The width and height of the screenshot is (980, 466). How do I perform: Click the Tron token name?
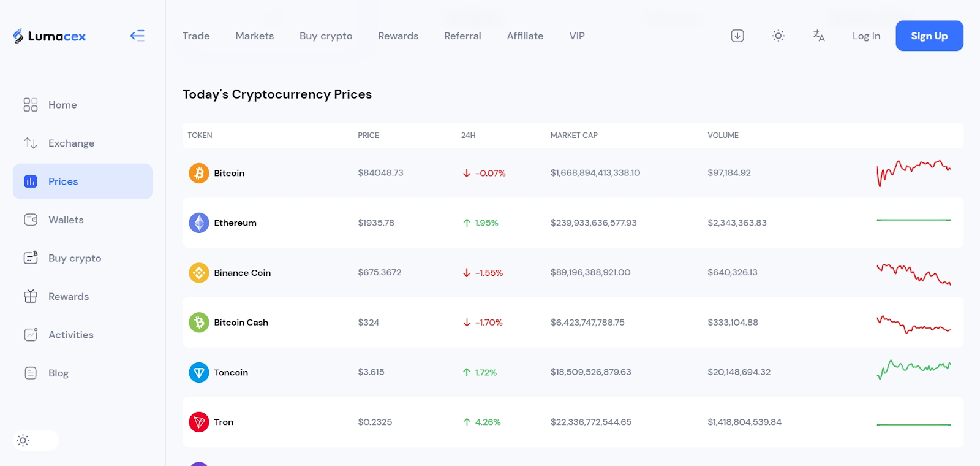coord(224,422)
